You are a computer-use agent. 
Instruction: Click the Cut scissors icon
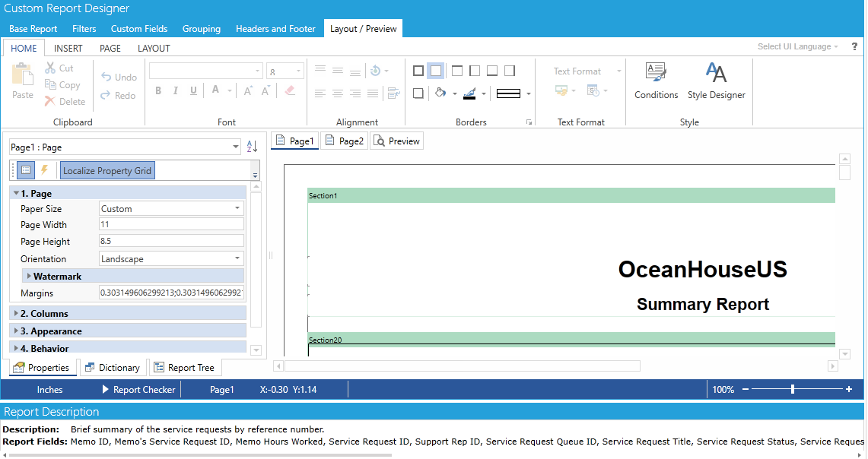pyautogui.click(x=50, y=68)
